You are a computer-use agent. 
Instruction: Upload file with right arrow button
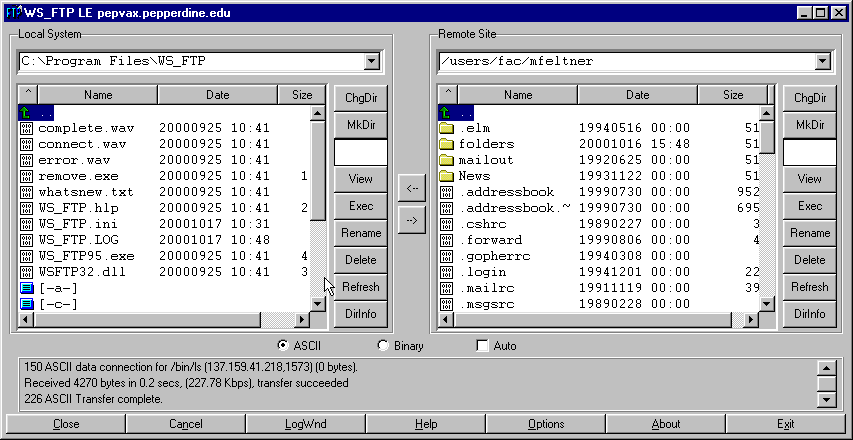[412, 220]
